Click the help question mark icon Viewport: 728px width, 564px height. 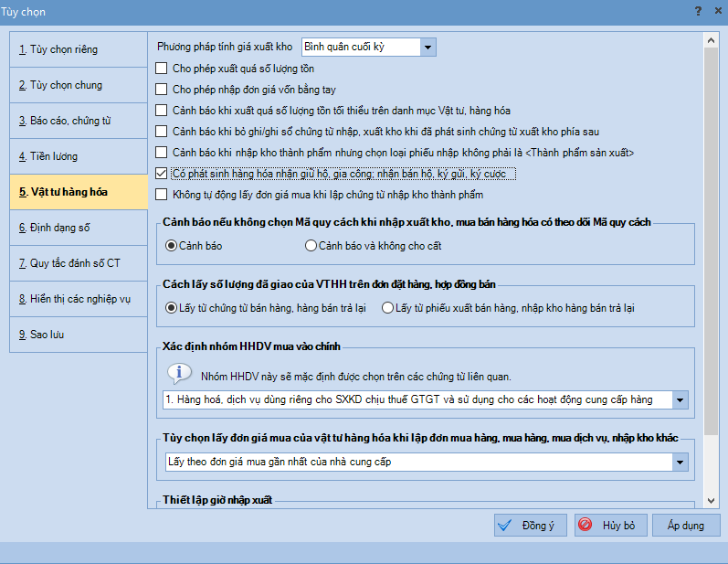tap(698, 11)
